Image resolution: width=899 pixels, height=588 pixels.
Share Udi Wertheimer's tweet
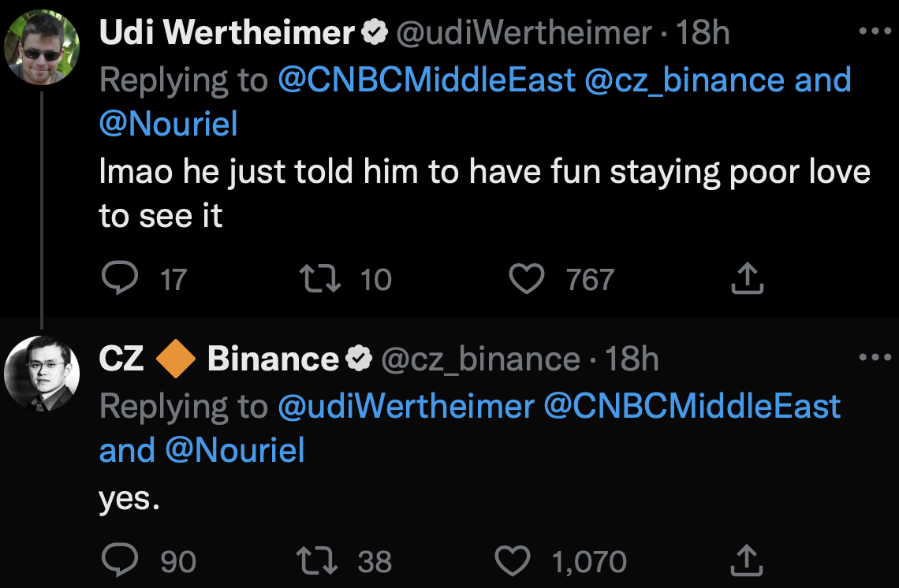746,278
